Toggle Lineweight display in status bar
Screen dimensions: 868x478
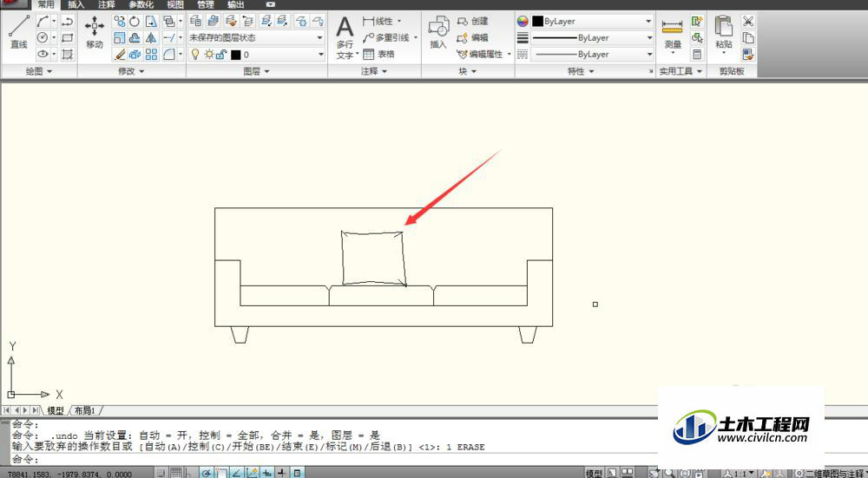pyautogui.click(x=282, y=473)
